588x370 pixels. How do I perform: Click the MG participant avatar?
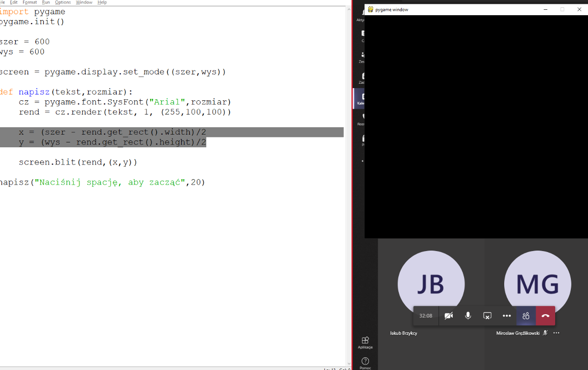[x=537, y=284]
